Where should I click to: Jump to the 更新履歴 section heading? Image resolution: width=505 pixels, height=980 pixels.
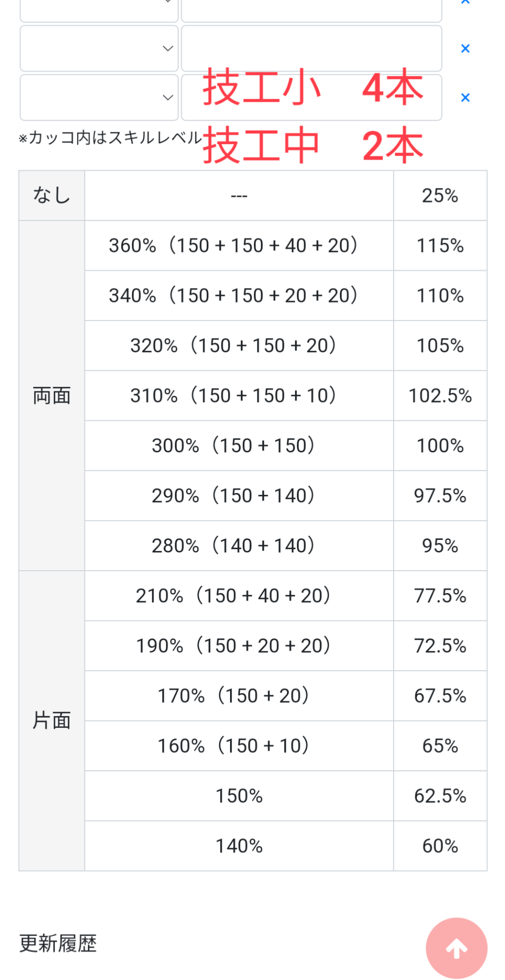(x=58, y=943)
